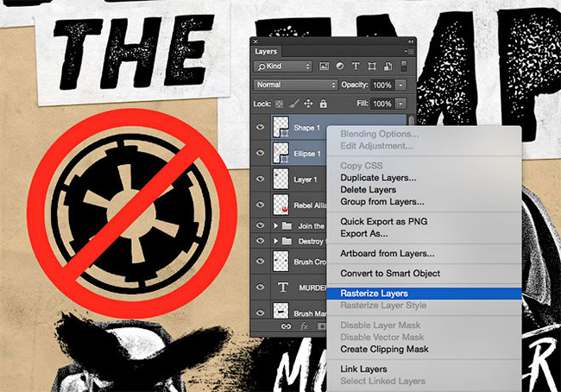Click the Layers panel scrollbar thumb

pos(411,120)
